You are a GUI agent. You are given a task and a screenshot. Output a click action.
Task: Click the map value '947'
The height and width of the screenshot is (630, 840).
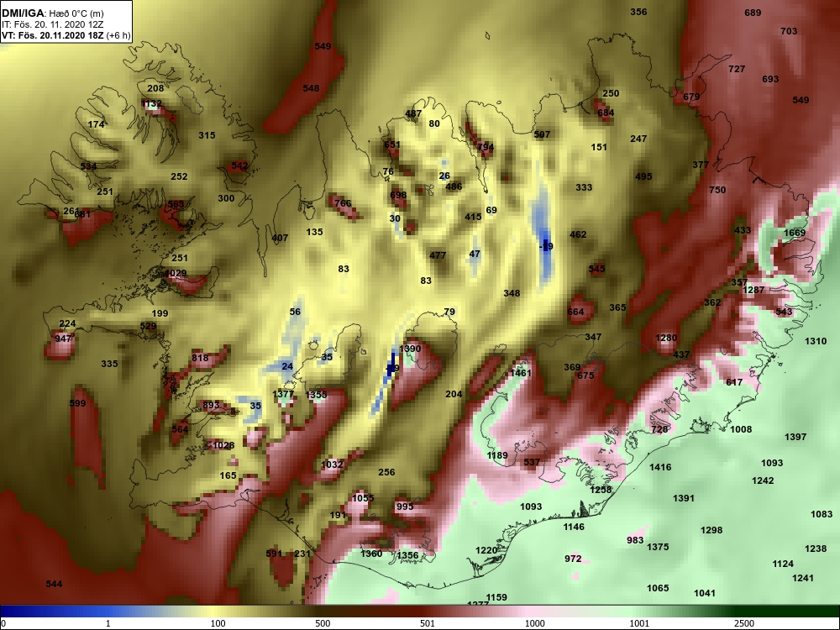(x=63, y=338)
